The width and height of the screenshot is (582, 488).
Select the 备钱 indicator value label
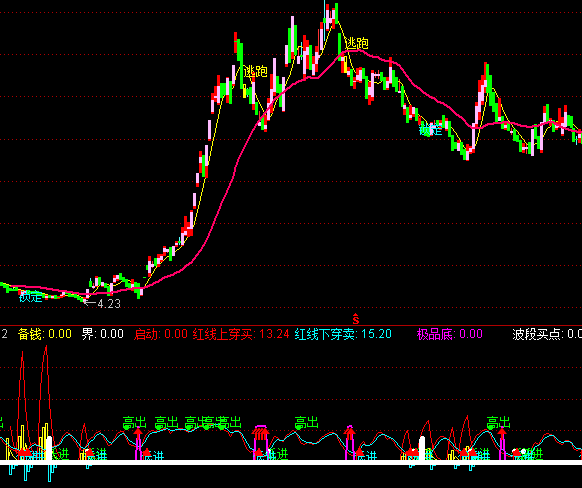45,334
